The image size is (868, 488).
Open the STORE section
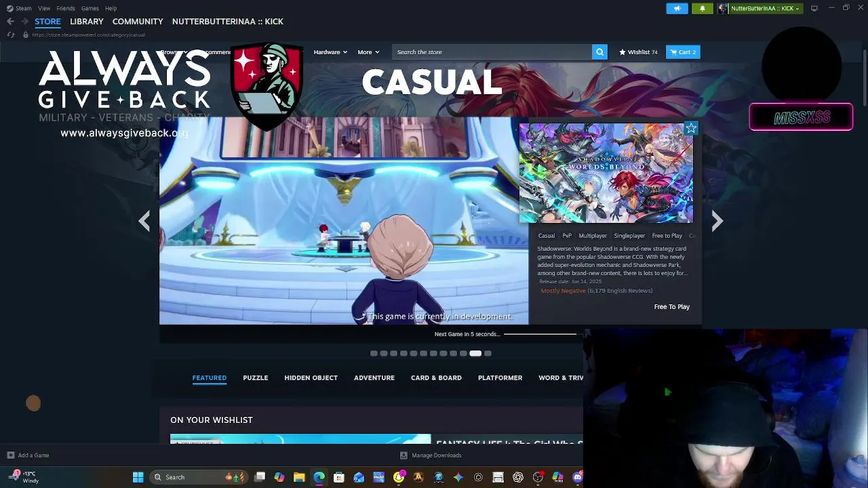coord(47,22)
